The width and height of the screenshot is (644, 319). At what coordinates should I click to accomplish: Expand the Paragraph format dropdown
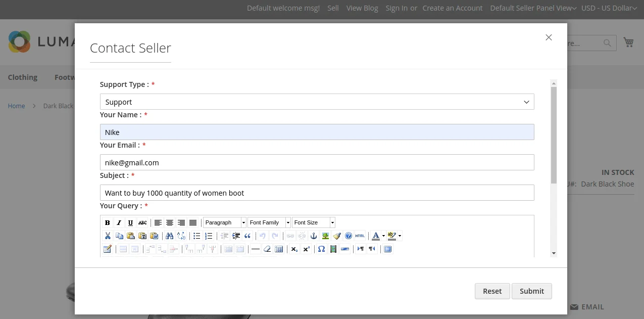tap(243, 223)
